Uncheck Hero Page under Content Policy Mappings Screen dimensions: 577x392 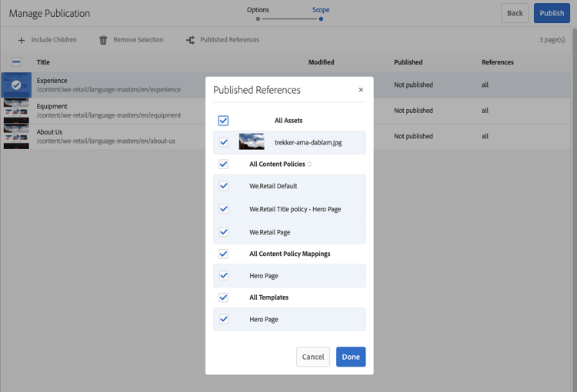223,276
